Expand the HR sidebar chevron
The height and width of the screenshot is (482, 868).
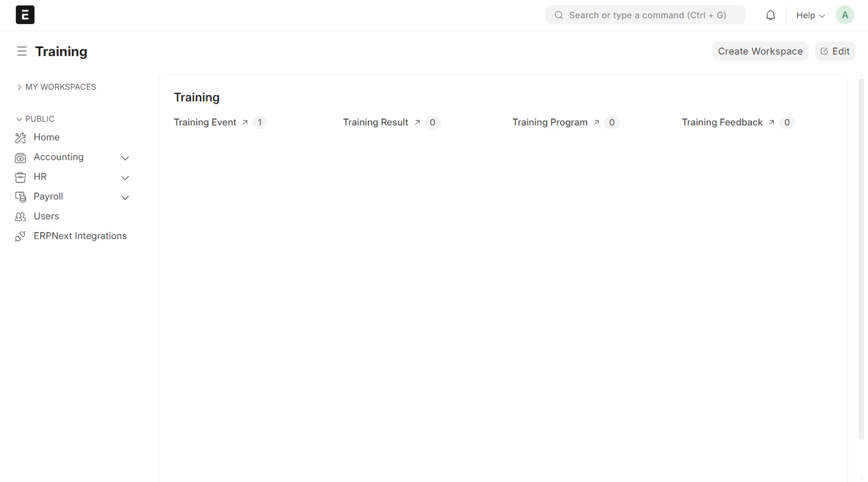pyautogui.click(x=125, y=178)
